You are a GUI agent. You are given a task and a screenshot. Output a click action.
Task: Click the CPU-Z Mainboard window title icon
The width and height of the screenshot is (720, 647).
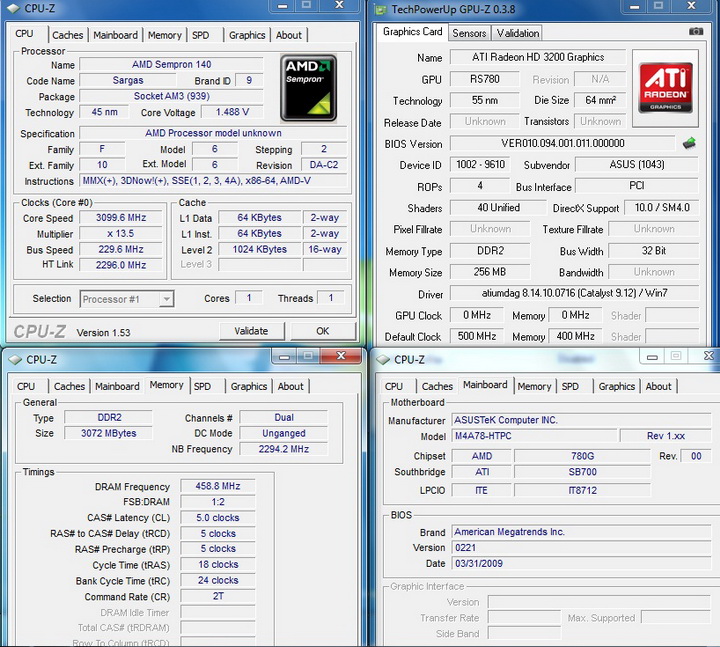(x=383, y=360)
